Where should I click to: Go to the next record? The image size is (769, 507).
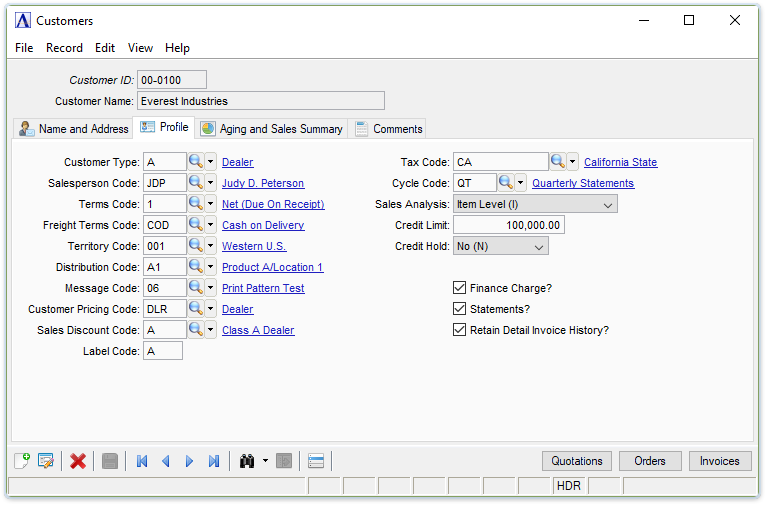189,461
